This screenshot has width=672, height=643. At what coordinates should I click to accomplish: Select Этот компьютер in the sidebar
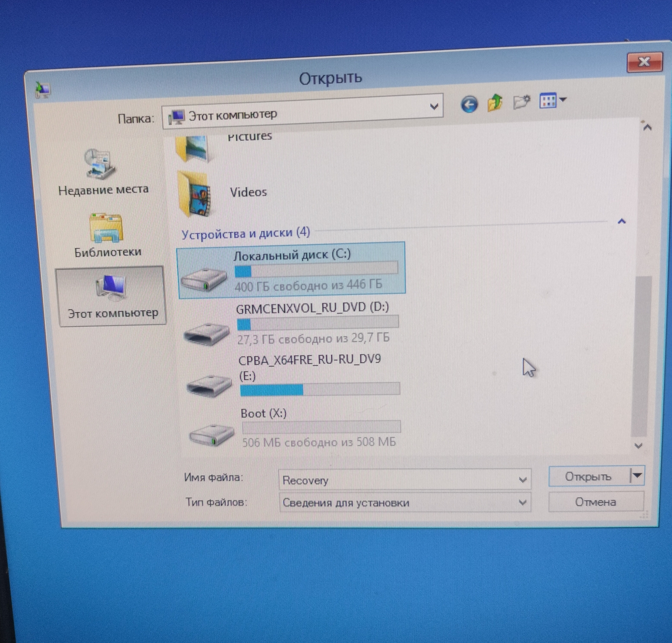112,297
